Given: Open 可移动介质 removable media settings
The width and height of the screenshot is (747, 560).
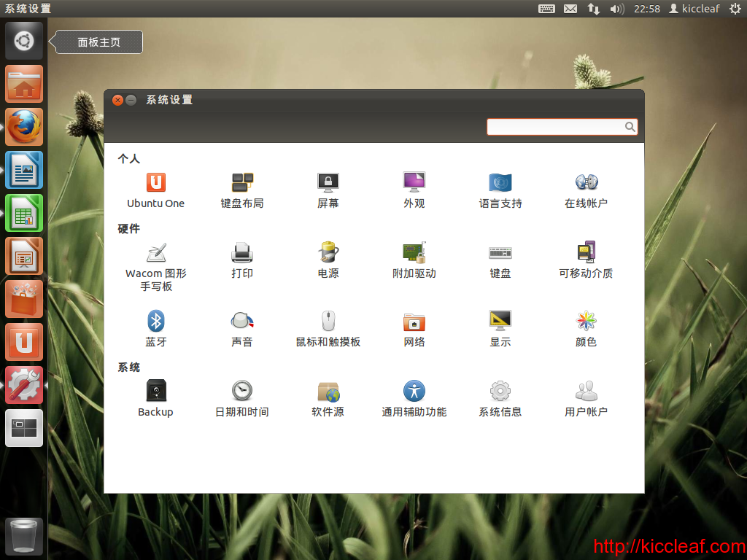Looking at the screenshot, I should tap(586, 260).
